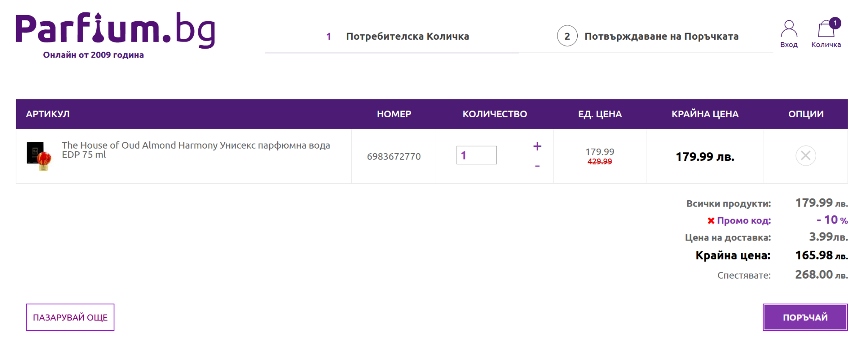868x348 pixels.
Task: Decrease quantity with the minus icon
Action: (537, 166)
